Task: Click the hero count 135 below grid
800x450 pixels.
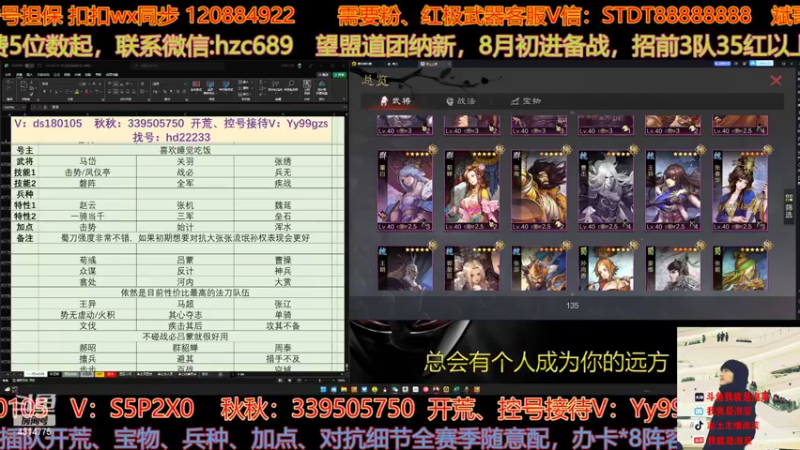Action: click(x=572, y=306)
